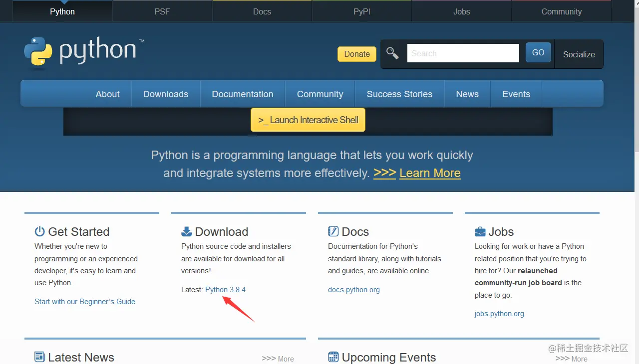Focus the Search input field
Screen dimensions: 639x364
[x=463, y=53]
